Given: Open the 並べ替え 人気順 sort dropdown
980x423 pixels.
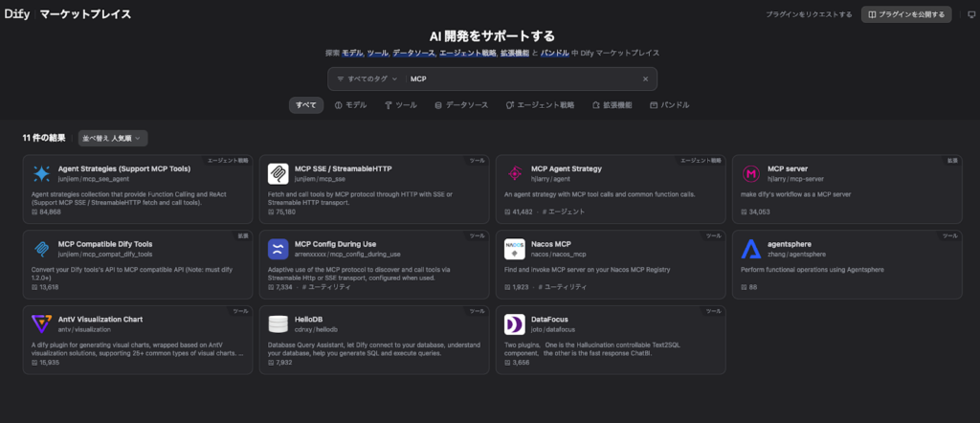Looking at the screenshot, I should [x=113, y=138].
